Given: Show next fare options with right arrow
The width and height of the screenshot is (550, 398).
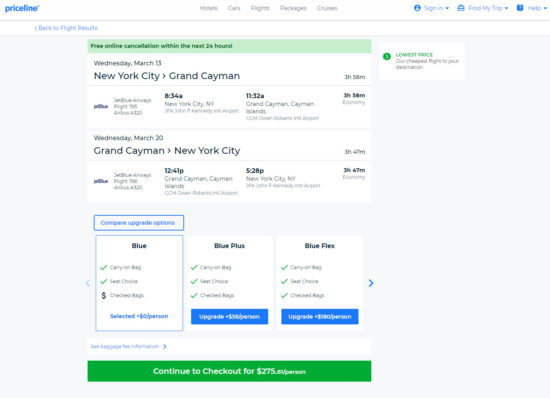Looking at the screenshot, I should coord(371,283).
